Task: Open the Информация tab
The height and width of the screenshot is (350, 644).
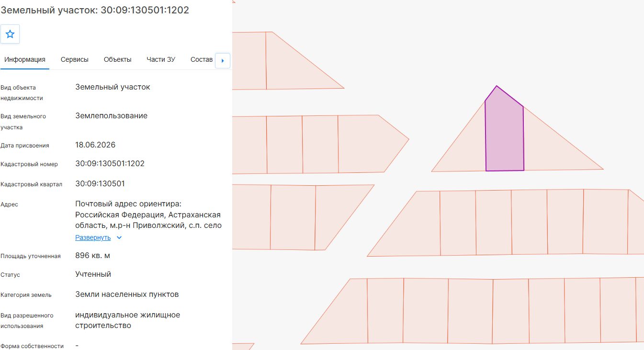Action: [x=25, y=59]
